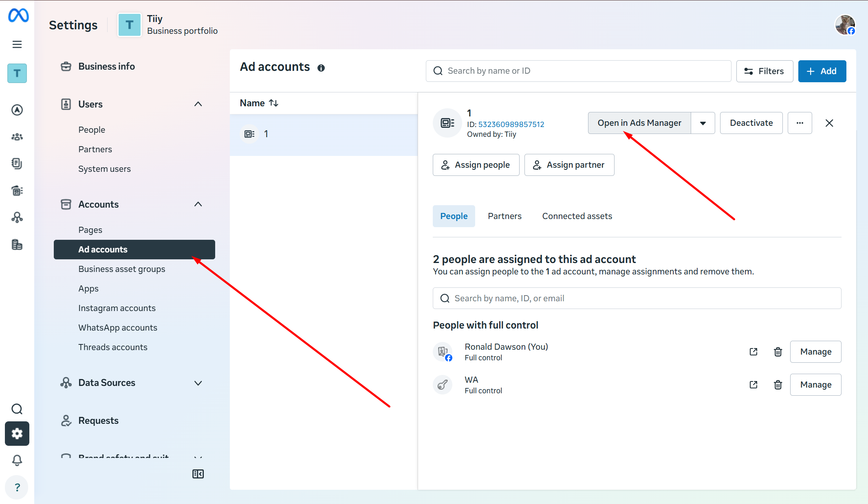Open Apps in sidebar

point(88,289)
